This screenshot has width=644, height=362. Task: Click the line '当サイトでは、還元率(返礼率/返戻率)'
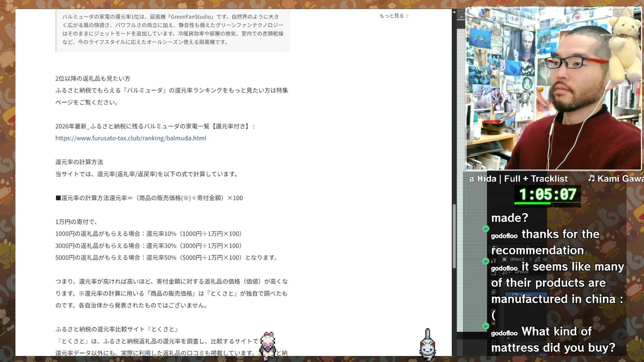[x=146, y=174]
